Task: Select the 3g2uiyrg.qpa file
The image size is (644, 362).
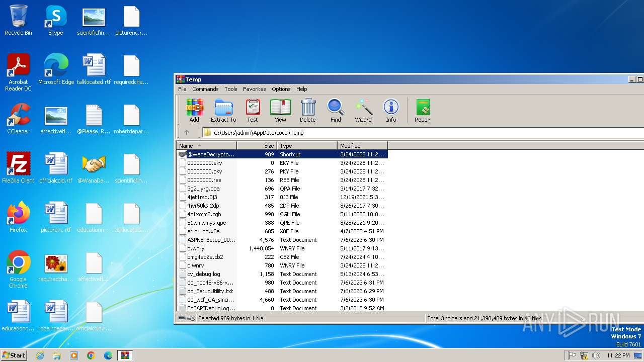Action: click(282, 189)
